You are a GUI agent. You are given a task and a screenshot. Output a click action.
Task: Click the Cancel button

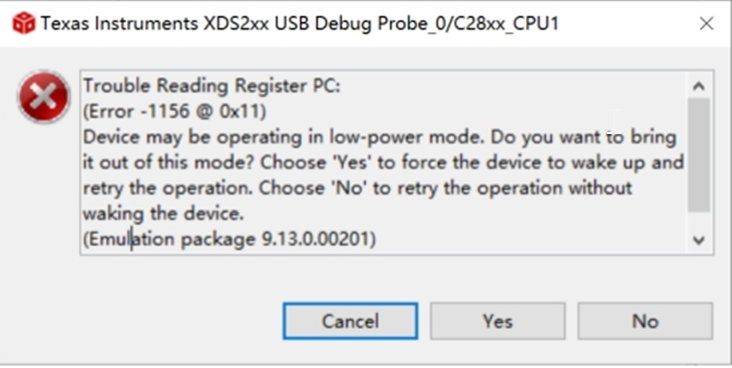coord(350,321)
